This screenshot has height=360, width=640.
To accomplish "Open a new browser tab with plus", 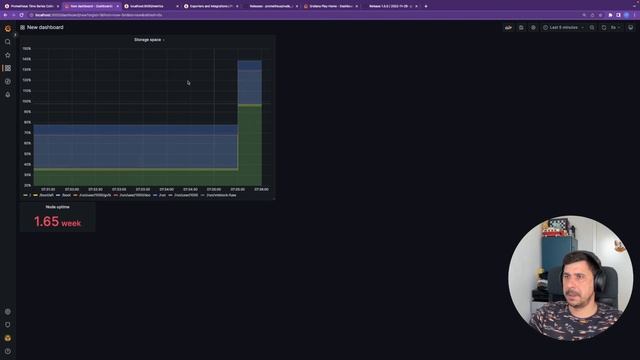I will pyautogui.click(x=426, y=6).
